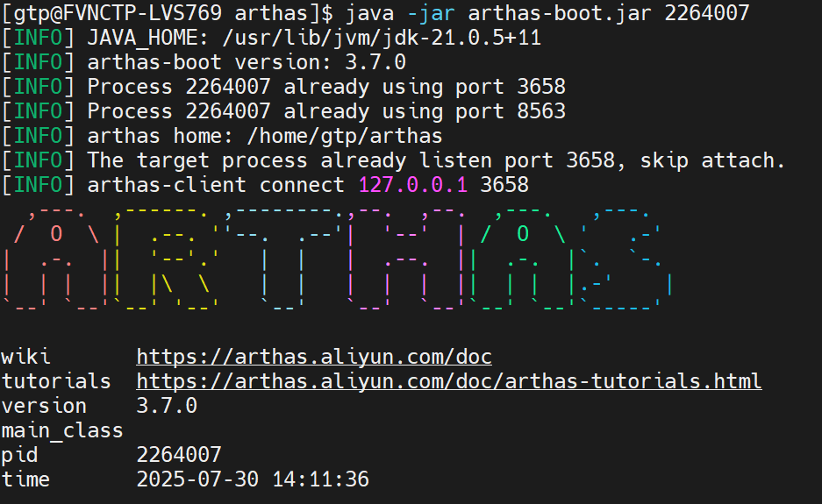Click the '-jar' option in command
822x504 pixels.
coord(431,13)
